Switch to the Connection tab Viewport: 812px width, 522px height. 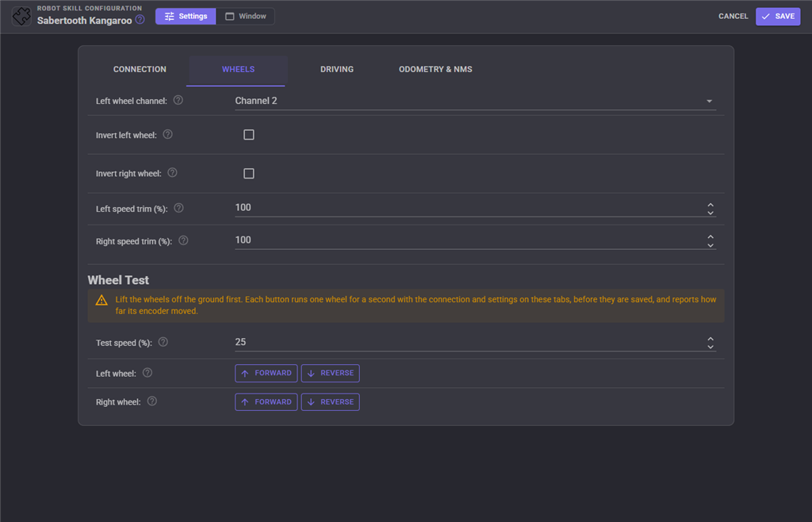[140, 69]
